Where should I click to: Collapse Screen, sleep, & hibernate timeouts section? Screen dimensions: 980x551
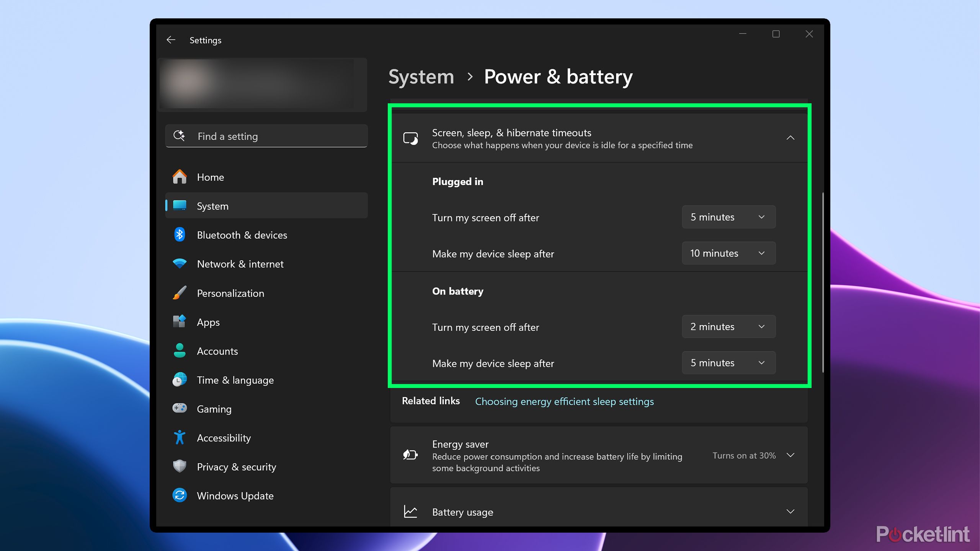(x=791, y=138)
